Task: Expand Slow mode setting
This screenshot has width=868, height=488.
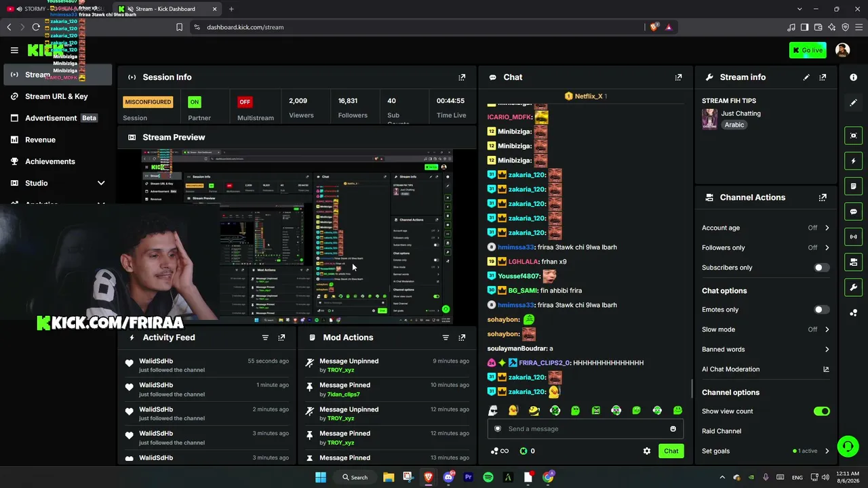Action: pos(827,329)
